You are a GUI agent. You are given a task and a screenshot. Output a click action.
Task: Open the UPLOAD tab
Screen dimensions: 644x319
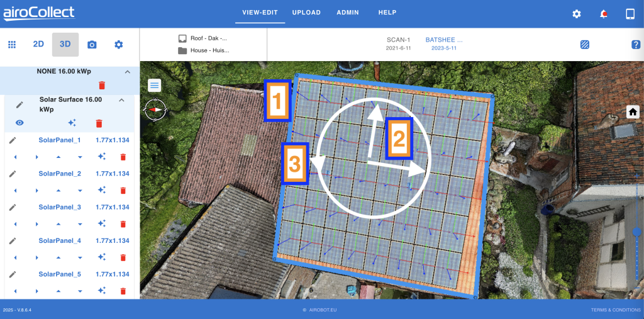coord(306,13)
